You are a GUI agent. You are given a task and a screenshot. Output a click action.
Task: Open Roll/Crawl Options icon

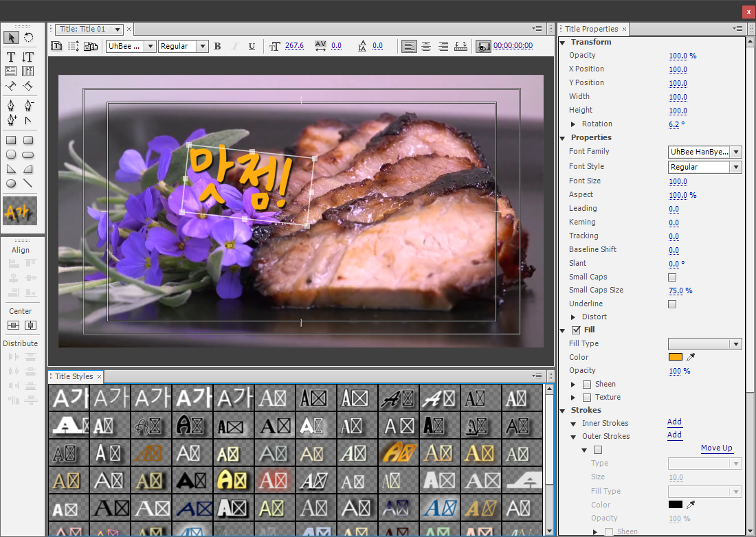[74, 46]
